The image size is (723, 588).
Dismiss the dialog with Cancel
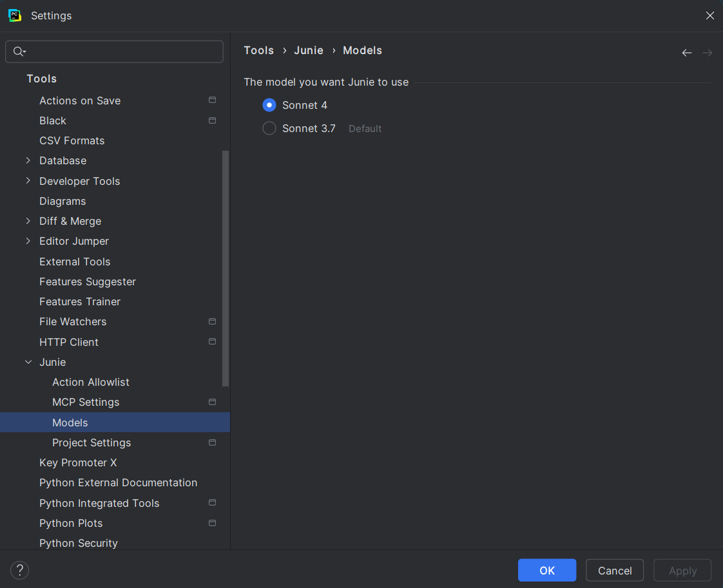(x=615, y=571)
